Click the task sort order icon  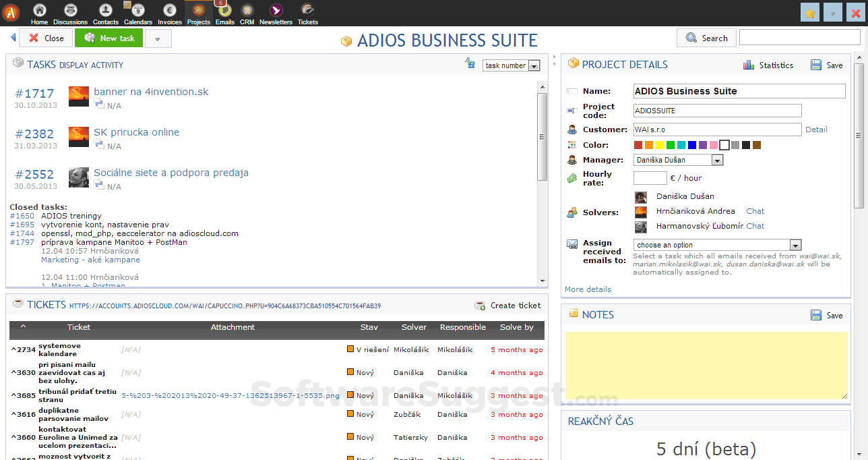point(470,63)
